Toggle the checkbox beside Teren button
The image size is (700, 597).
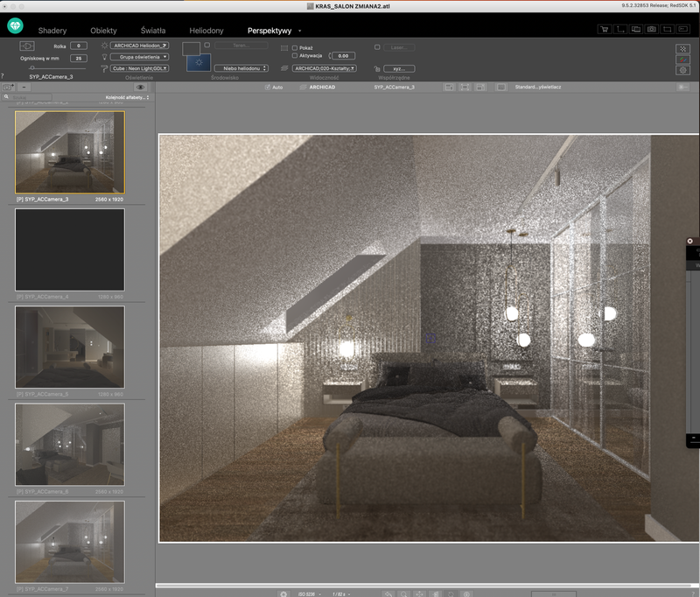coord(207,46)
